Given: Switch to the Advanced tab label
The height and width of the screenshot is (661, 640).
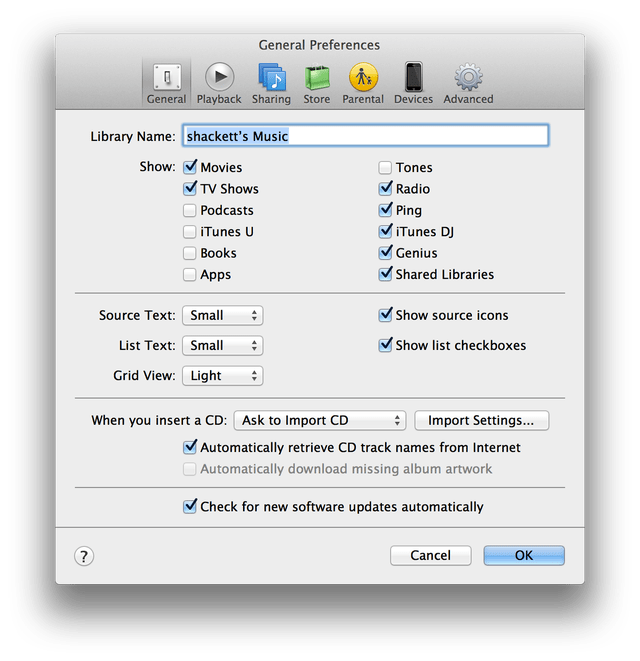Looking at the screenshot, I should coord(468,99).
